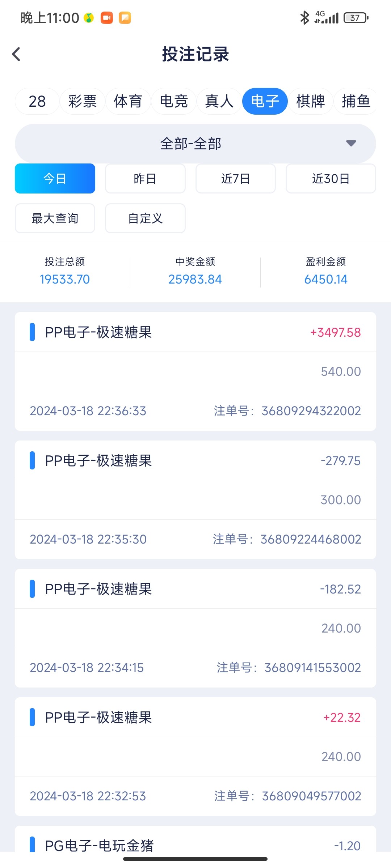Screen dimensions: 391x868
Task: Tap the back arrow icon
Action: point(16,54)
